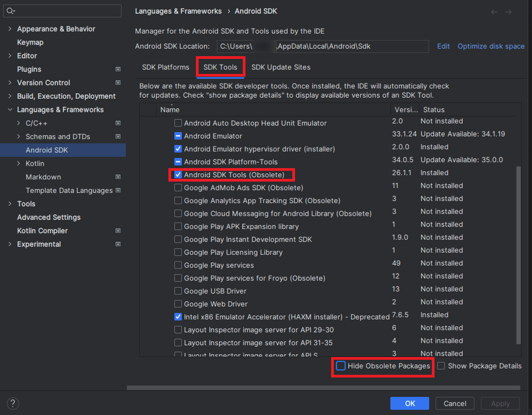Click the OK button
The height and width of the screenshot is (415, 532).
410,403
